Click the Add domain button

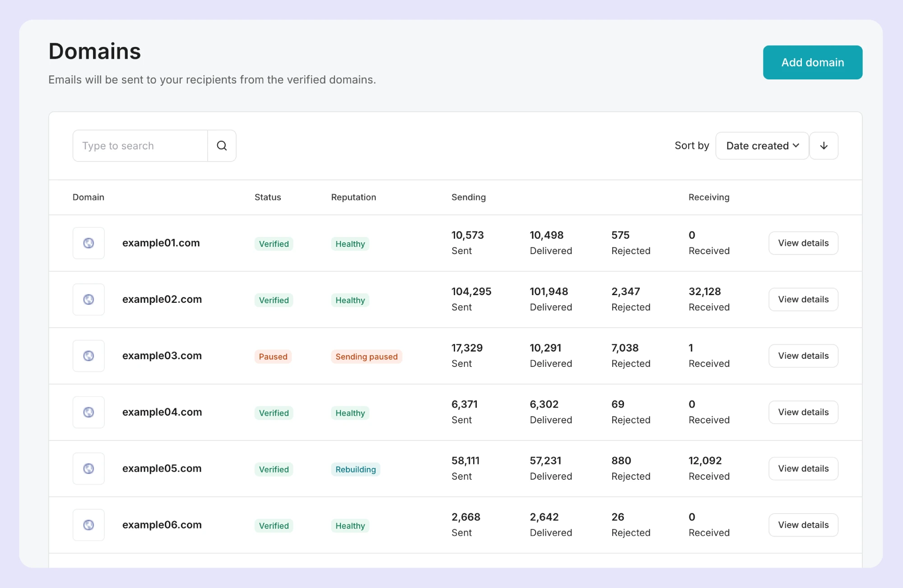click(813, 62)
